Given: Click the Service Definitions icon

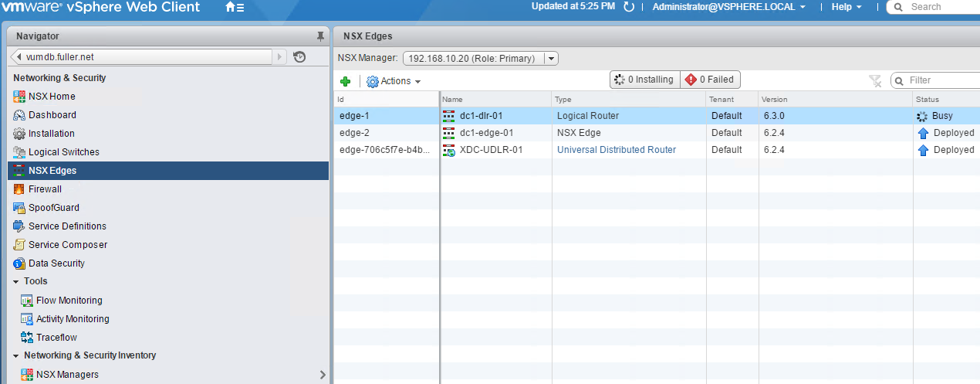Looking at the screenshot, I should pyautogui.click(x=19, y=226).
